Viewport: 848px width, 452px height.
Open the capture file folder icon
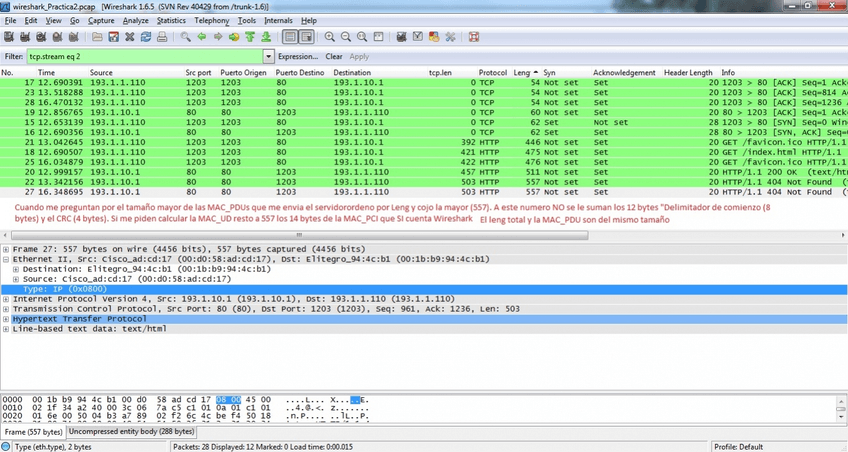pos(95,37)
